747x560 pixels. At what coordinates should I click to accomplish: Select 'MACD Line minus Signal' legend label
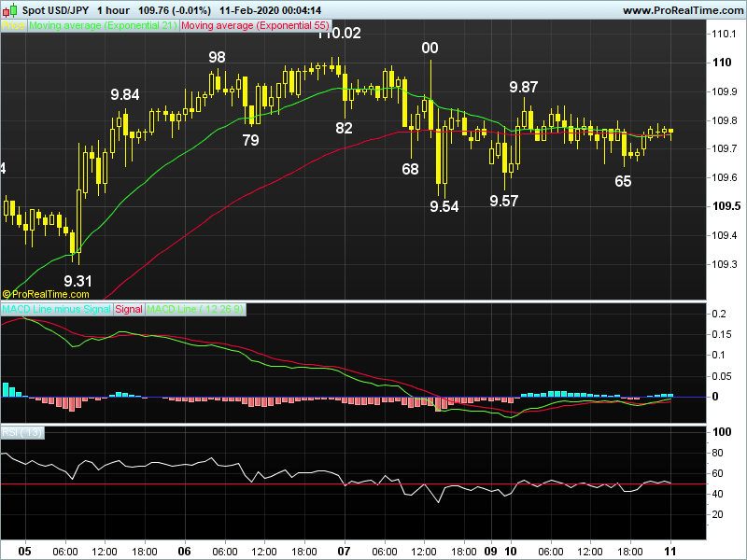[56, 309]
